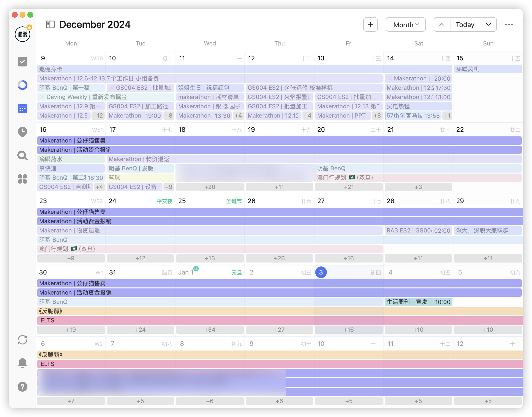Open Notifications bell icon
This screenshot has height=417, width=532.
coord(23,363)
